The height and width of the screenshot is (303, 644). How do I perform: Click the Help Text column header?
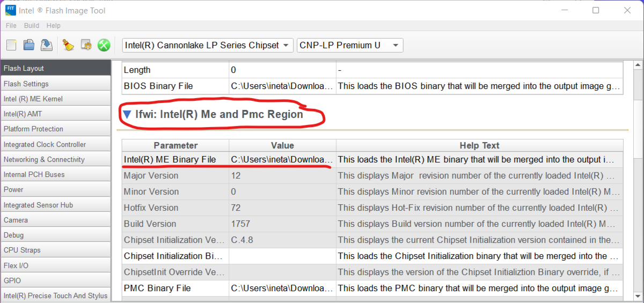[x=479, y=145]
